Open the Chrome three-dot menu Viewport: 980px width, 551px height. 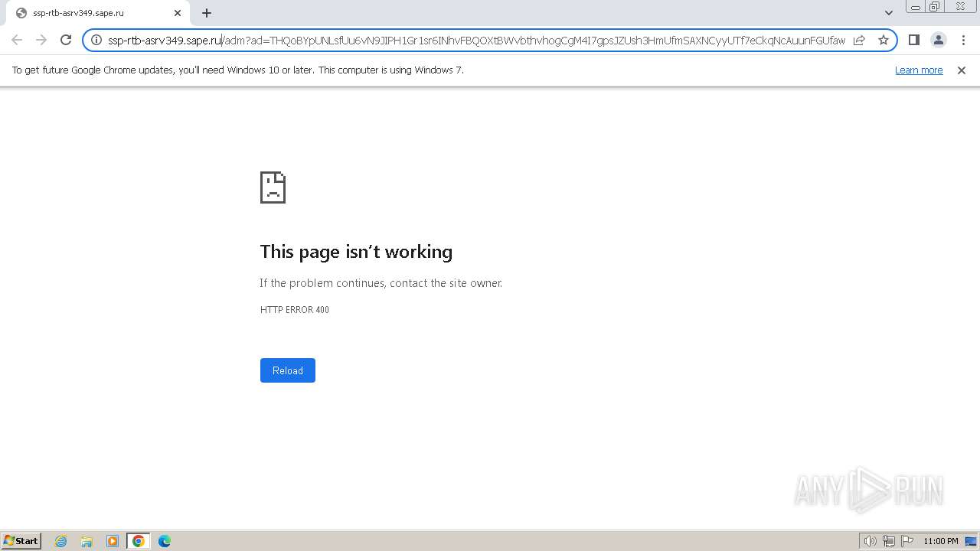[962, 40]
